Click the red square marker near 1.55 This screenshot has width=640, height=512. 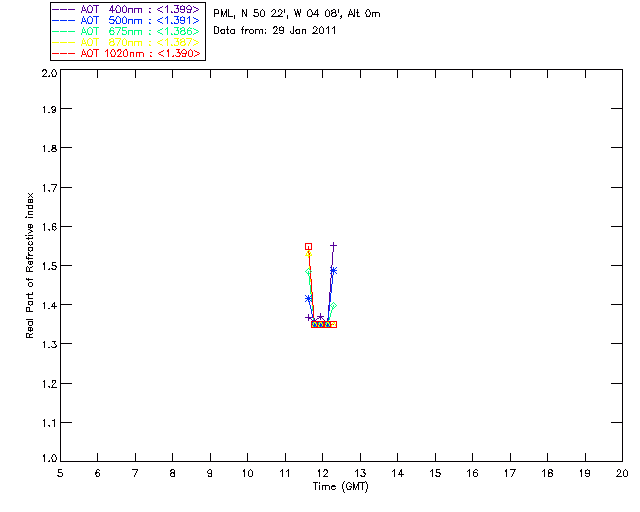pos(309,247)
